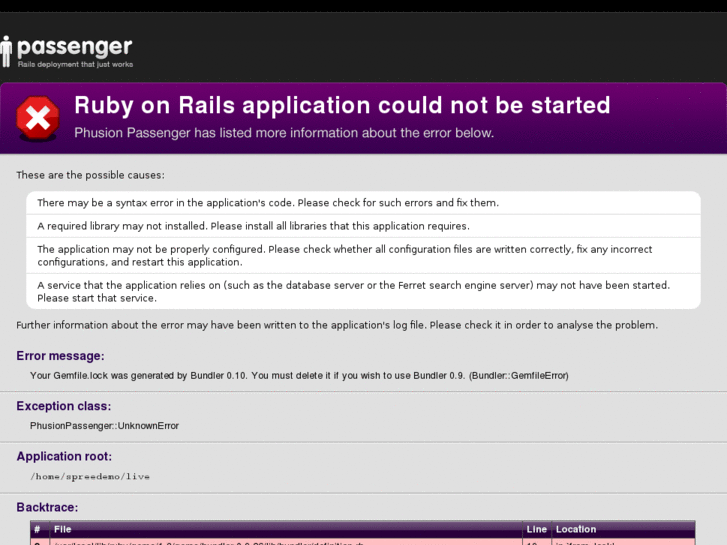Viewport: 727px width, 545px height.
Task: Click the 'Error message:' heading
Action: pyautogui.click(x=60, y=356)
